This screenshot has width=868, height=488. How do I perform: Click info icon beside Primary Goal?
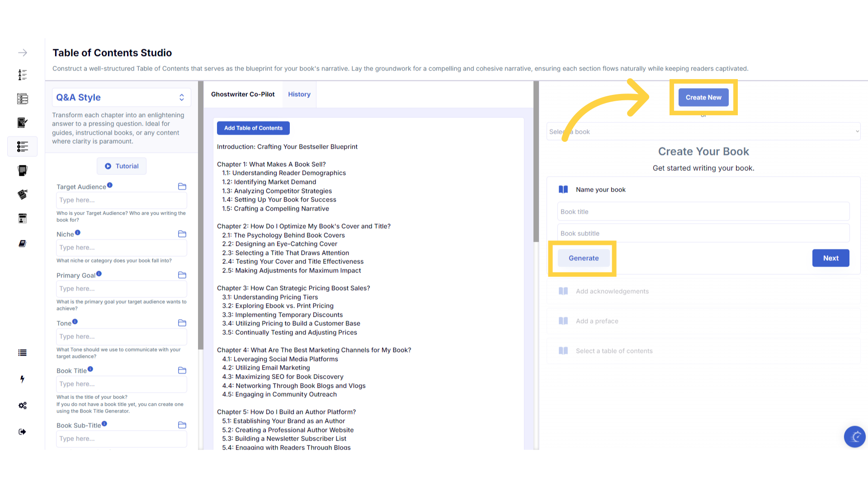[99, 274]
